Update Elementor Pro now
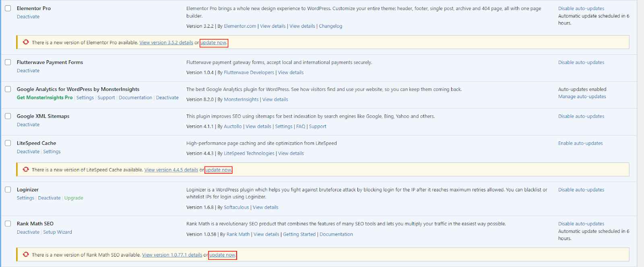 [214, 43]
